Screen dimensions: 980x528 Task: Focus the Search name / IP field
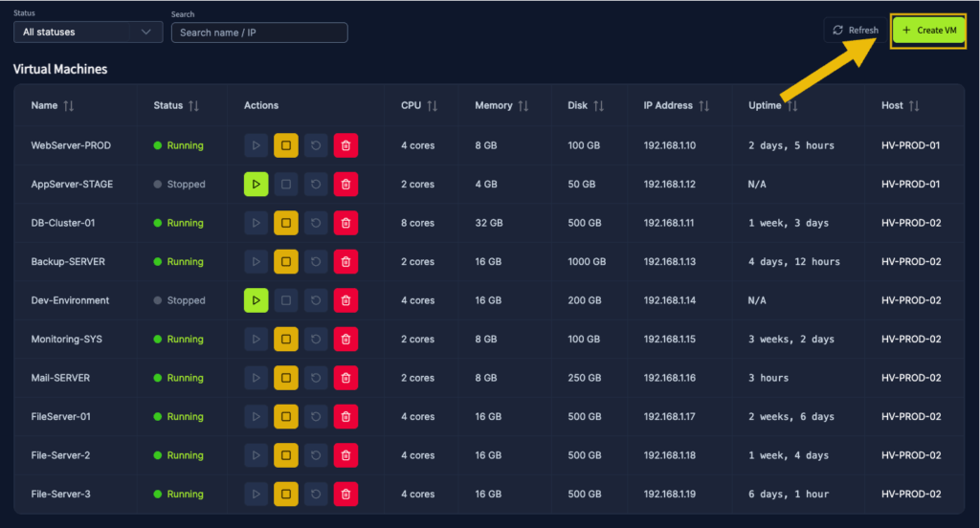258,33
